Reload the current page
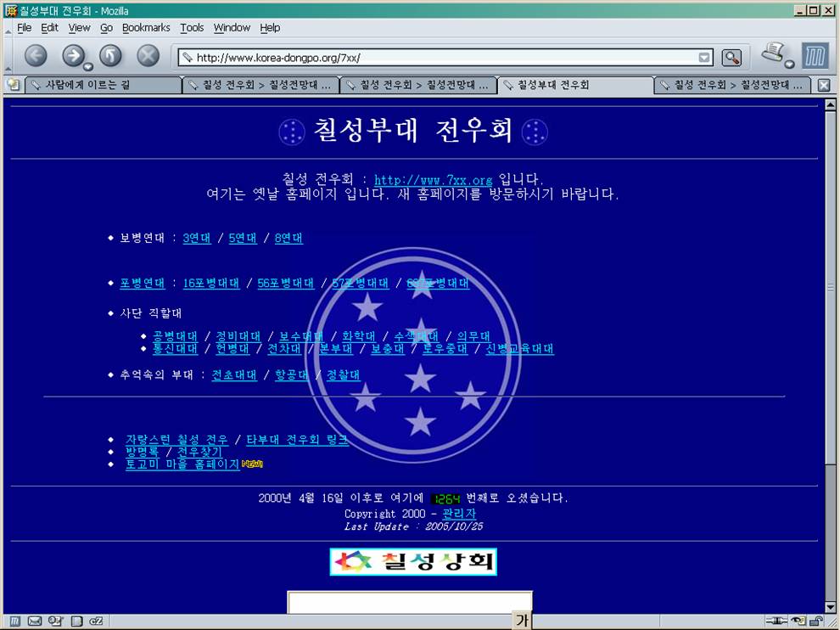The height and width of the screenshot is (630, 840). point(111,57)
